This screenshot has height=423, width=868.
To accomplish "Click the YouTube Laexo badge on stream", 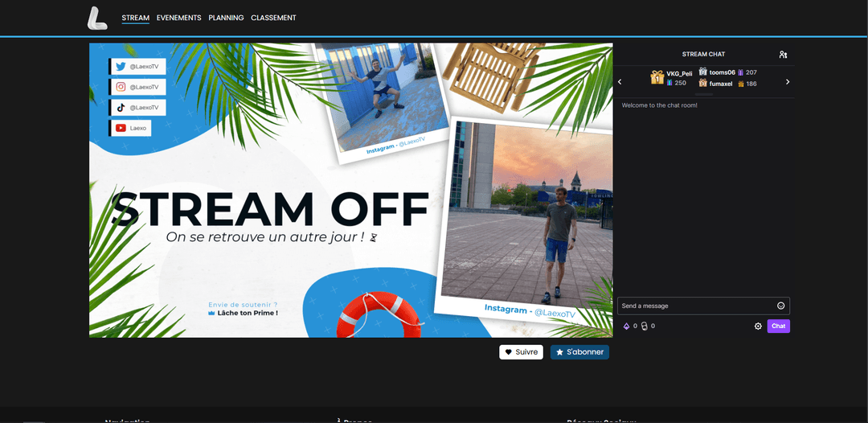I will pos(131,128).
